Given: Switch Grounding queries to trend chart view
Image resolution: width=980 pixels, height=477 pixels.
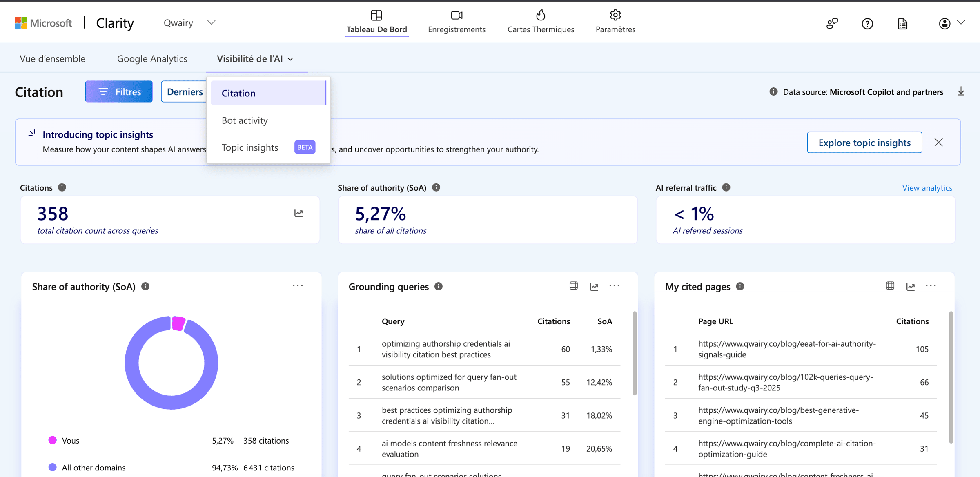Looking at the screenshot, I should pyautogui.click(x=594, y=287).
